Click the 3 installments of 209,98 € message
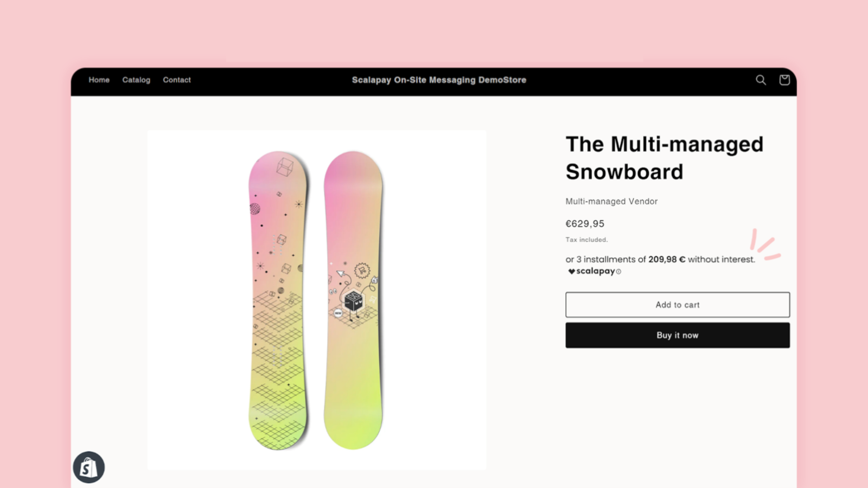 click(x=660, y=260)
